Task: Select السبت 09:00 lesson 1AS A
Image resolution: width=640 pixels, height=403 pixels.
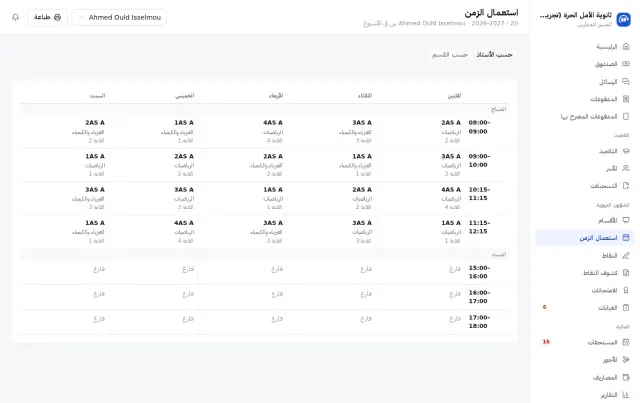Action: [95, 165]
